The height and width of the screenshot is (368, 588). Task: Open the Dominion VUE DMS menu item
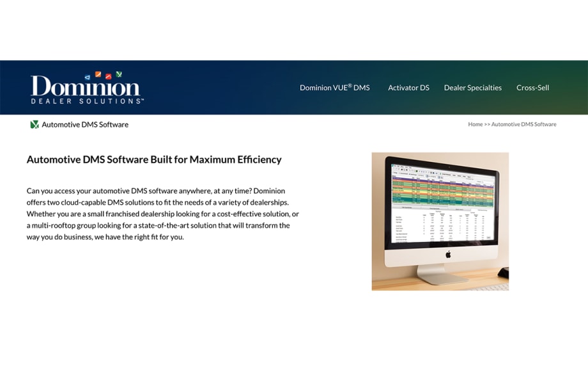[x=334, y=88]
